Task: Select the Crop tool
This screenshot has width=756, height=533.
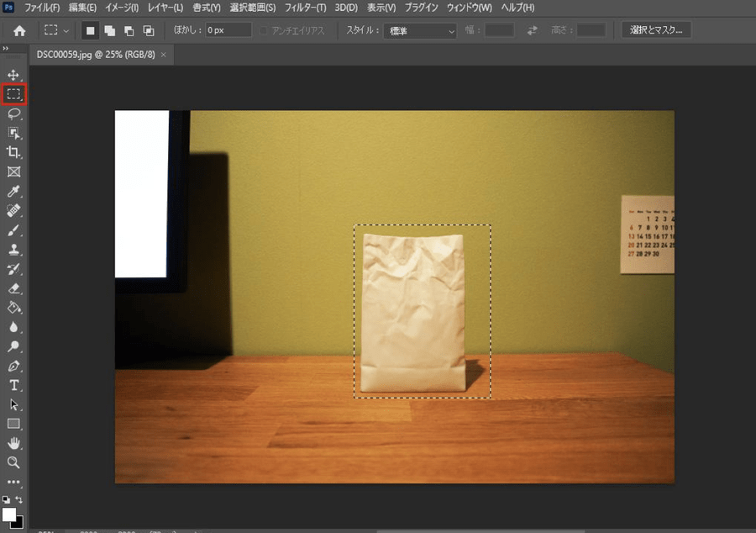Action: pyautogui.click(x=13, y=152)
